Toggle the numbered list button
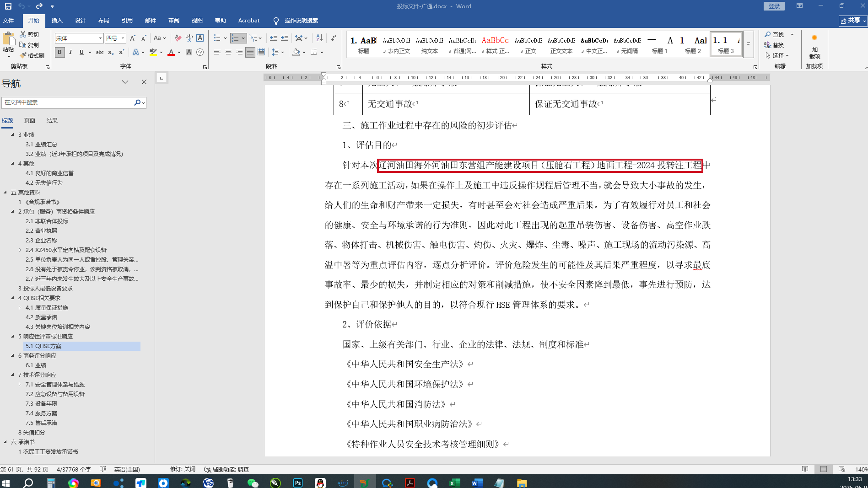Screen dimensions: 868x488 [235, 38]
